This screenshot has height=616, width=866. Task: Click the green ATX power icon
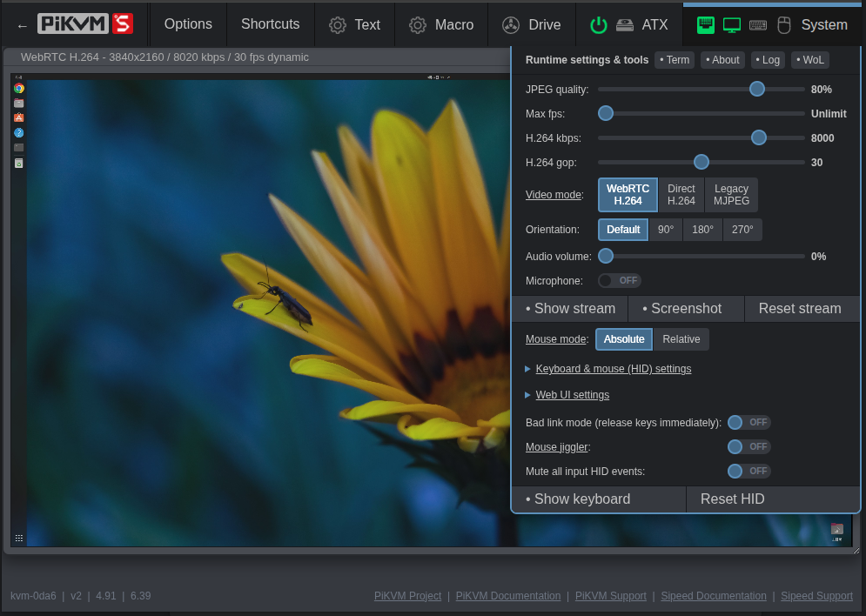(599, 25)
